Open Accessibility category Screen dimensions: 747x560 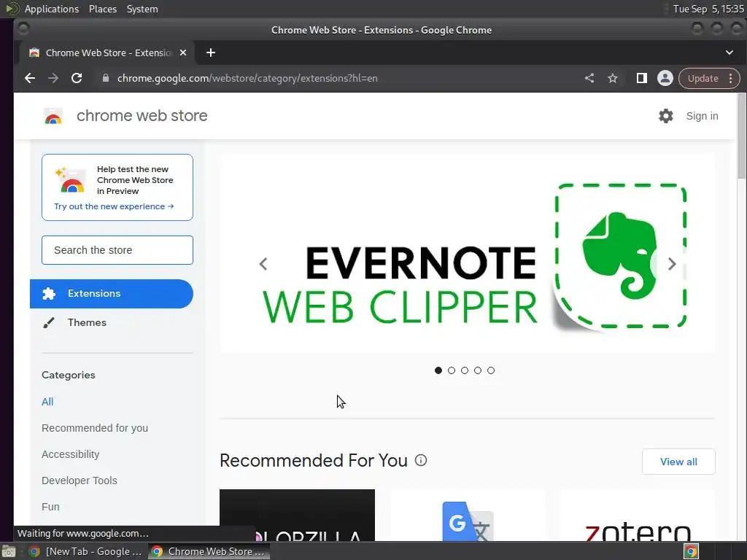click(x=71, y=454)
